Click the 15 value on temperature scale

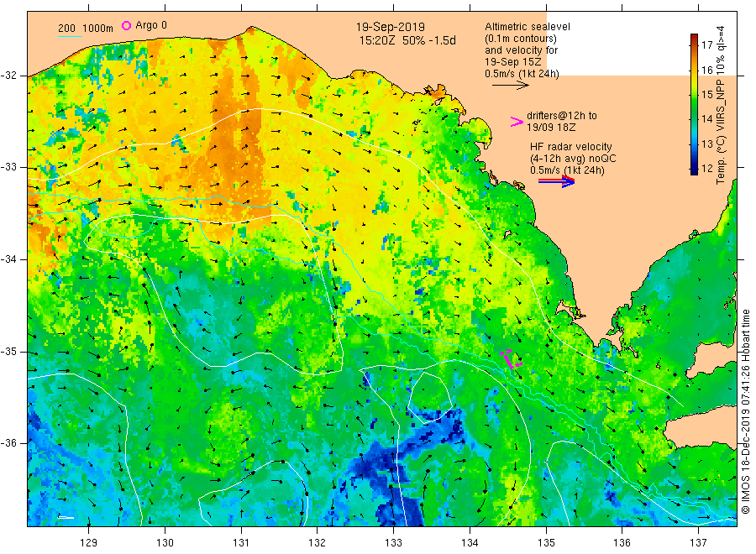(x=706, y=94)
